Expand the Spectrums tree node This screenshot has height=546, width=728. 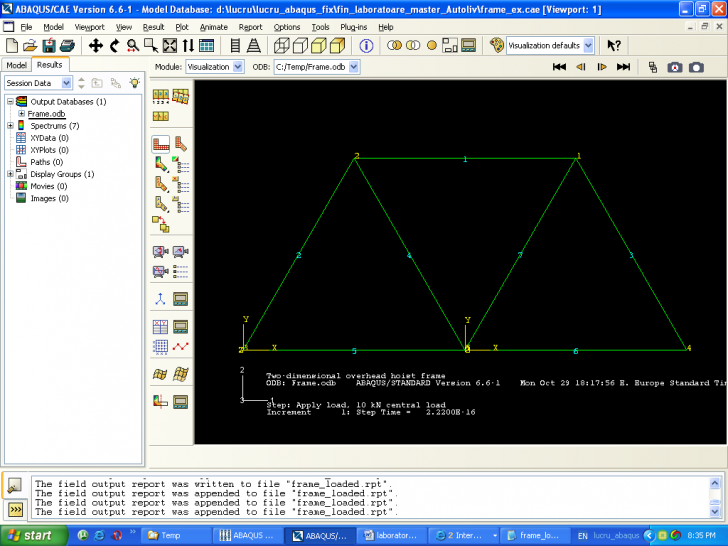click(10, 126)
